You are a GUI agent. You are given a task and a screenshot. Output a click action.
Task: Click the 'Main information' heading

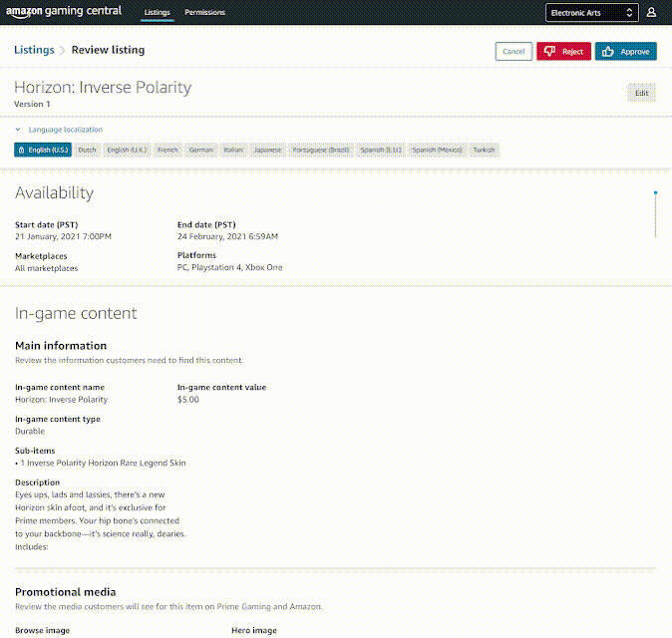61,346
